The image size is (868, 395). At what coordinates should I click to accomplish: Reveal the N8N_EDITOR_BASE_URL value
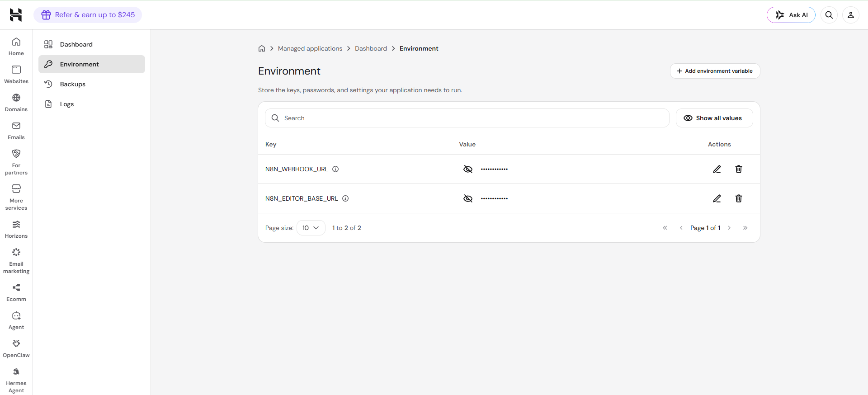point(468,198)
